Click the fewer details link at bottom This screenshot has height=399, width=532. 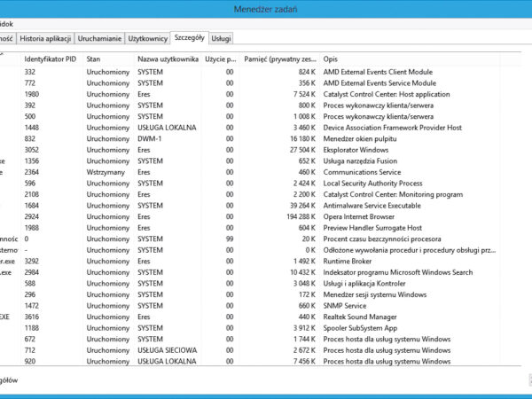tap(9, 379)
